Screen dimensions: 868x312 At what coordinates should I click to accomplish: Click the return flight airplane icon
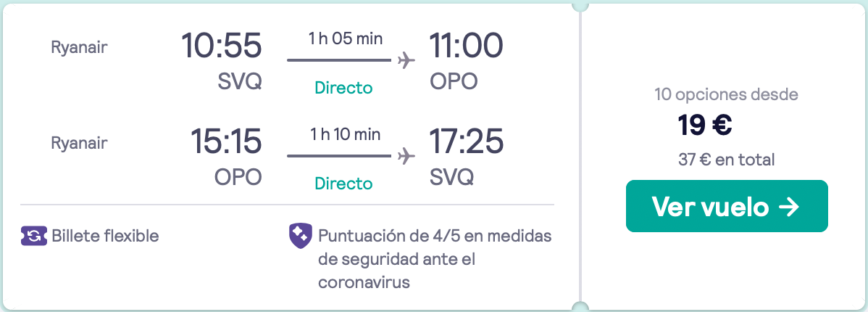tap(406, 156)
